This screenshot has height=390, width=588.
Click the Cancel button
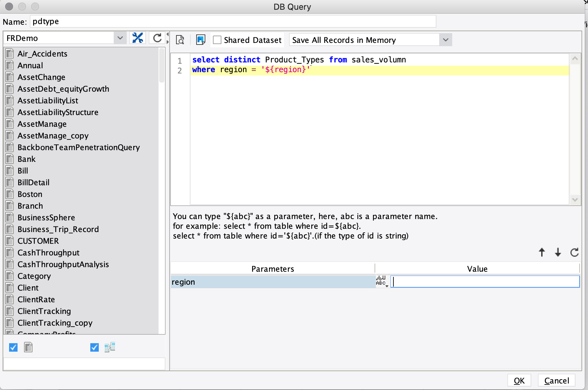pos(556,381)
